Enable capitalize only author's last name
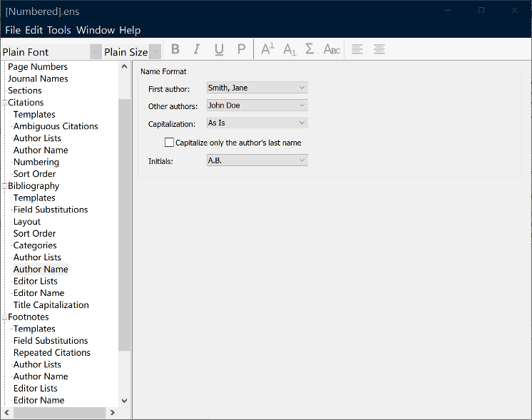The image size is (532, 420). point(170,143)
